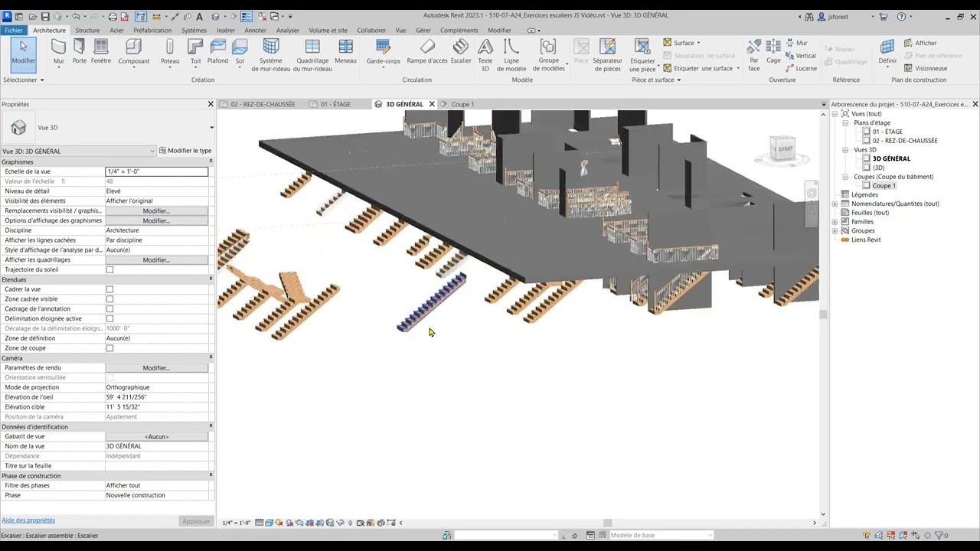The height and width of the screenshot is (551, 980).
Task: Select {3D} view in project browser
Action: [878, 168]
